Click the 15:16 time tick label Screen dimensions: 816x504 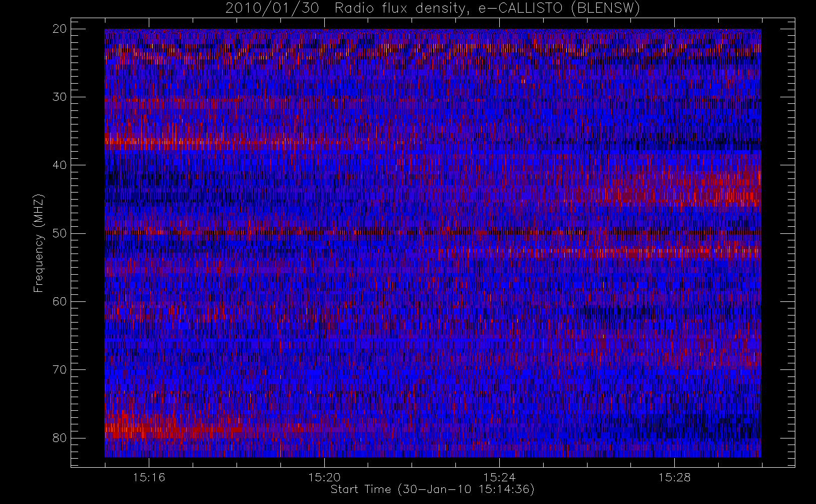click(149, 477)
